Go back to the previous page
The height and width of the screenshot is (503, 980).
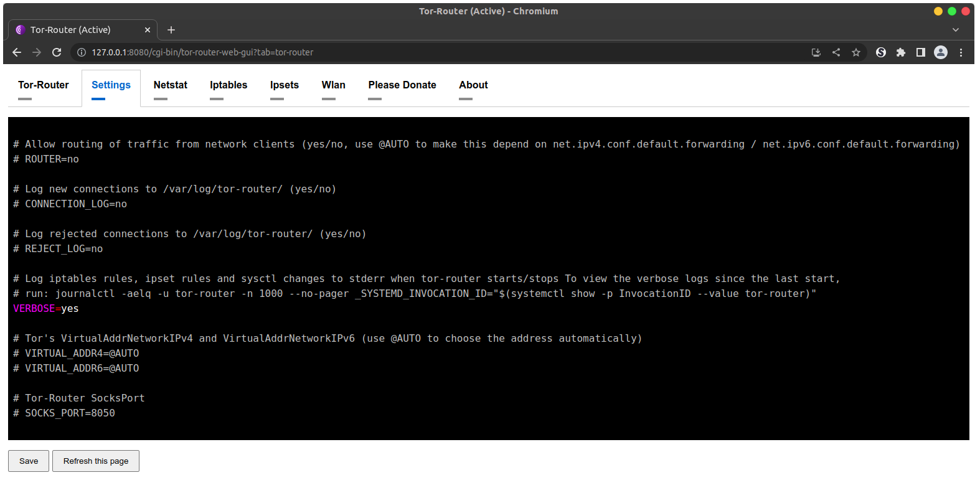pos(17,52)
